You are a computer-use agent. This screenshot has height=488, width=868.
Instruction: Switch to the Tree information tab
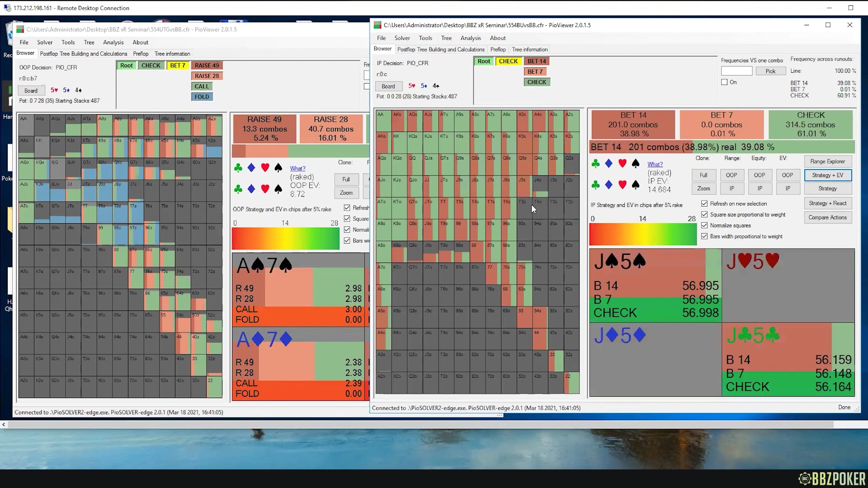coord(529,49)
